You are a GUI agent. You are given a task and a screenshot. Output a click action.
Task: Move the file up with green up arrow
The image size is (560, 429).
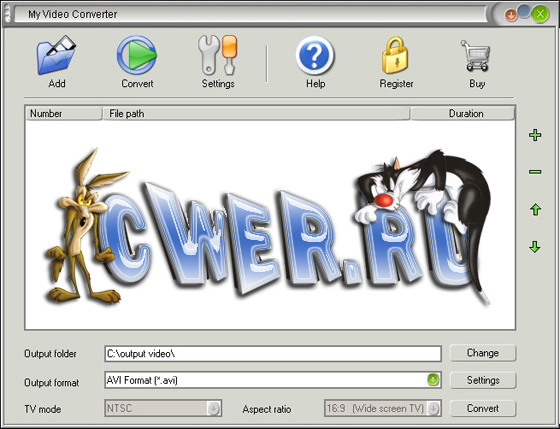tap(535, 209)
